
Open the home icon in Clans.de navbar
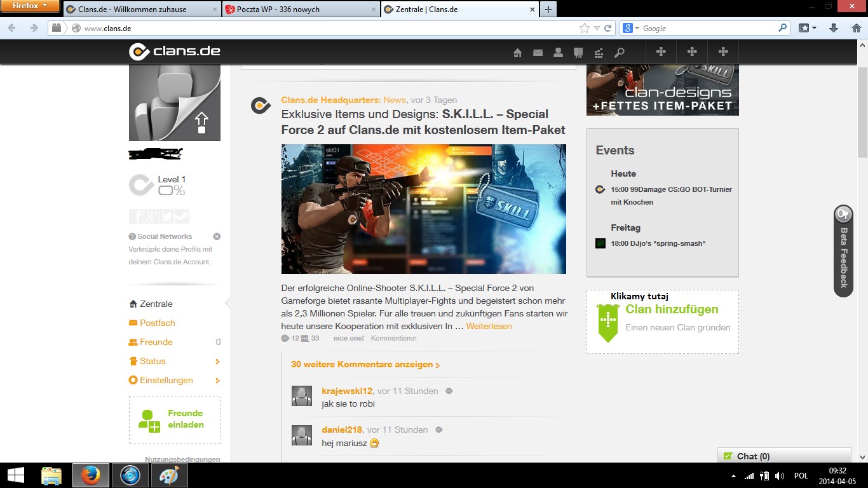tap(517, 53)
